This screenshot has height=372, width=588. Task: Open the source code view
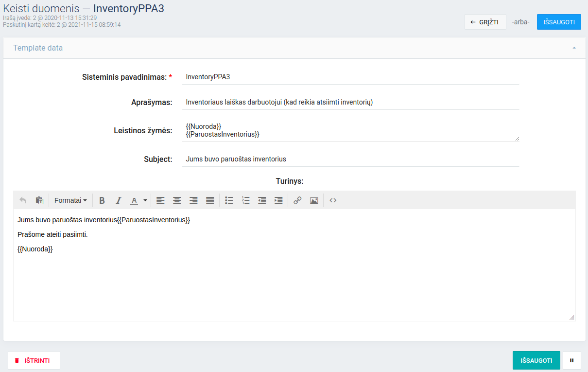click(333, 200)
